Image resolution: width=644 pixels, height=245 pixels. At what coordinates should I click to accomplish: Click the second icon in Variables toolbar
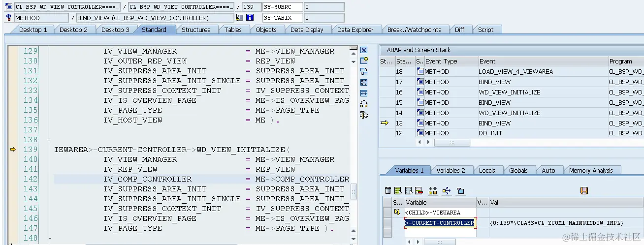[x=398, y=190]
